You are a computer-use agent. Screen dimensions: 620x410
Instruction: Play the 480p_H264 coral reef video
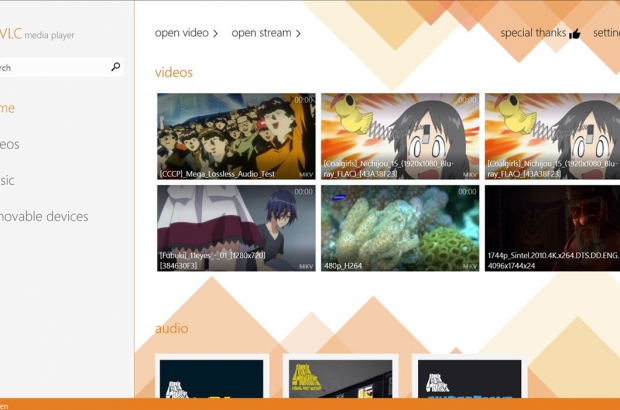400,228
